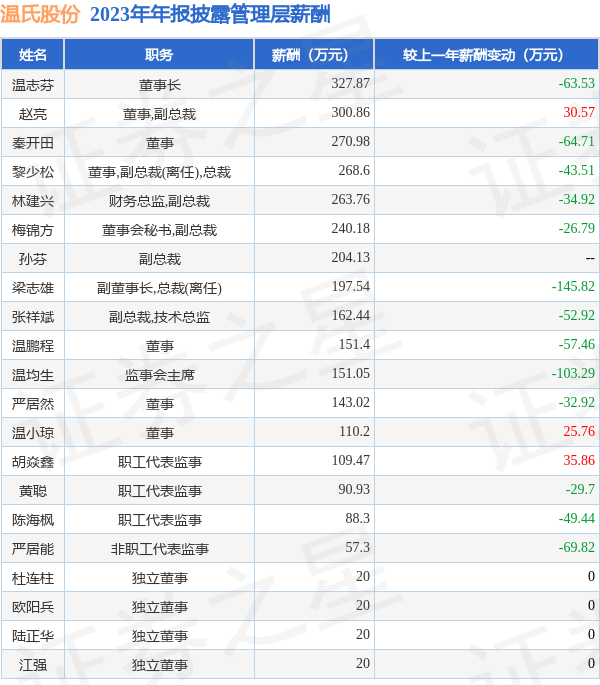Select the salary cell in 江强's row
Screen dimensions: 600x685
(362, 664)
